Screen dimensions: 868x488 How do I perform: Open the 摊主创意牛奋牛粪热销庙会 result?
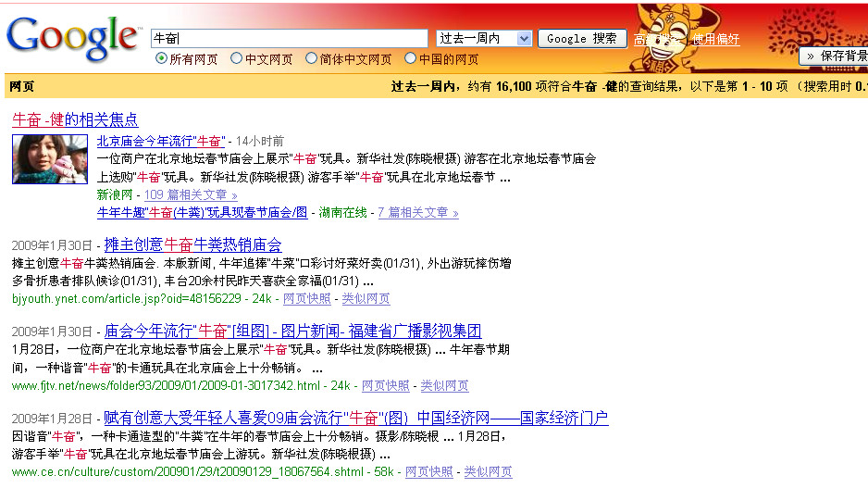(x=193, y=244)
